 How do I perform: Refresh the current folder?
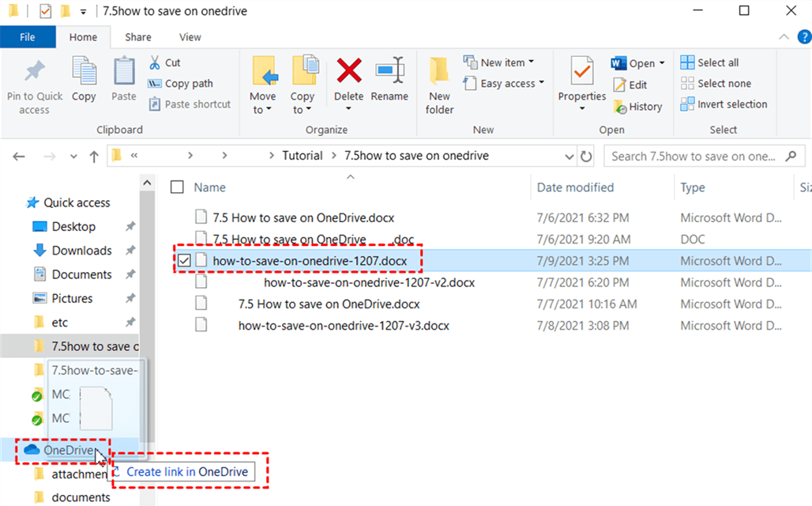[x=585, y=157]
